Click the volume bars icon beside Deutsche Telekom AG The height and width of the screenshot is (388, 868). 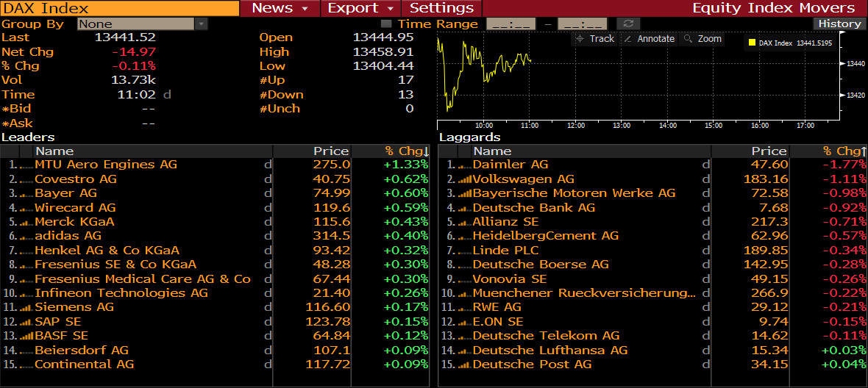pos(464,336)
